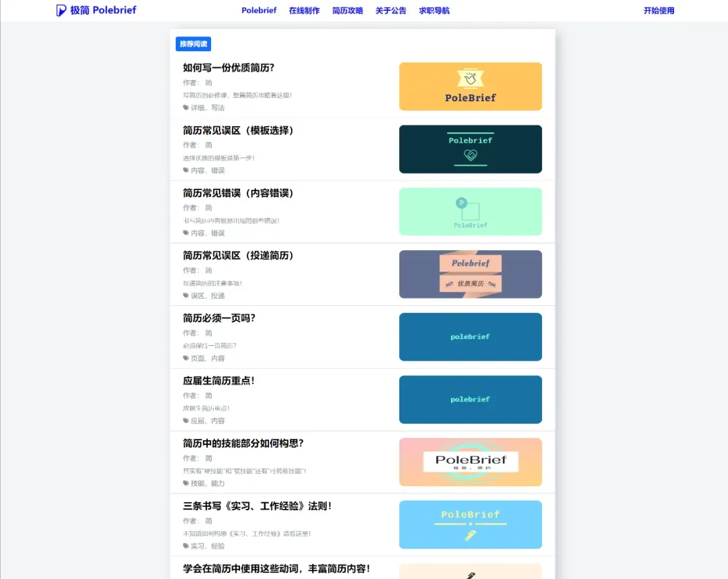Click dark teal Polebrief handshake thumbnail
Viewport: 728px width, 579px height.
click(471, 149)
